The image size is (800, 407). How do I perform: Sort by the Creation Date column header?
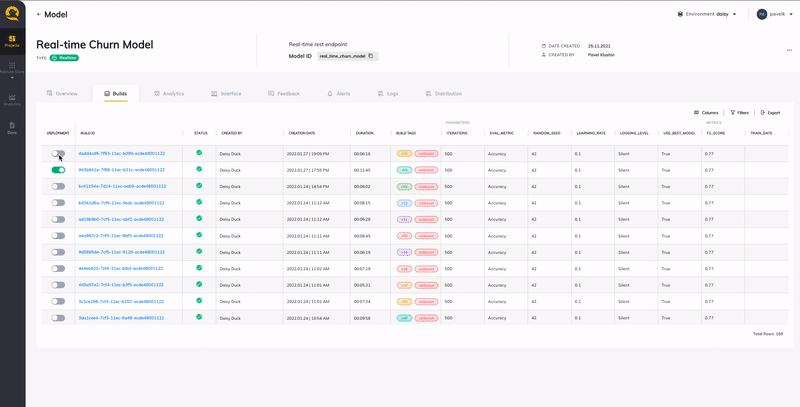302,133
